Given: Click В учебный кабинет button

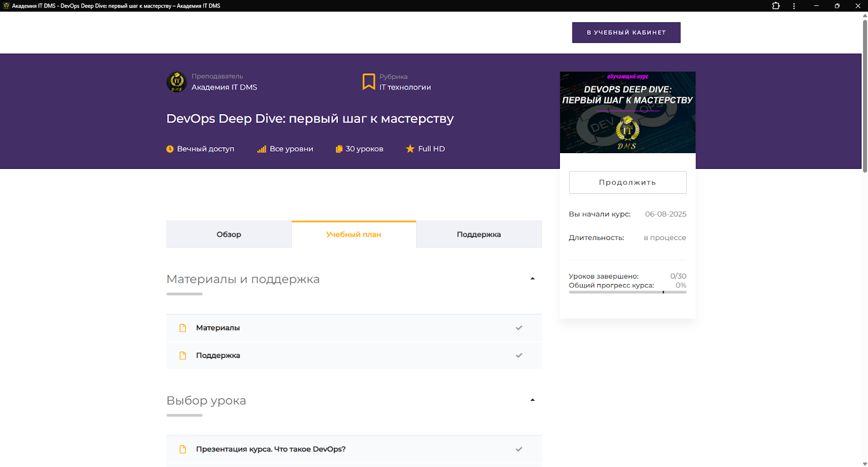Looking at the screenshot, I should (626, 33).
